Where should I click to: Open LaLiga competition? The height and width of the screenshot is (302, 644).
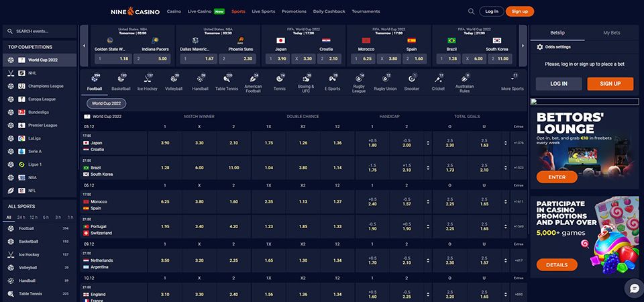pos(40,138)
